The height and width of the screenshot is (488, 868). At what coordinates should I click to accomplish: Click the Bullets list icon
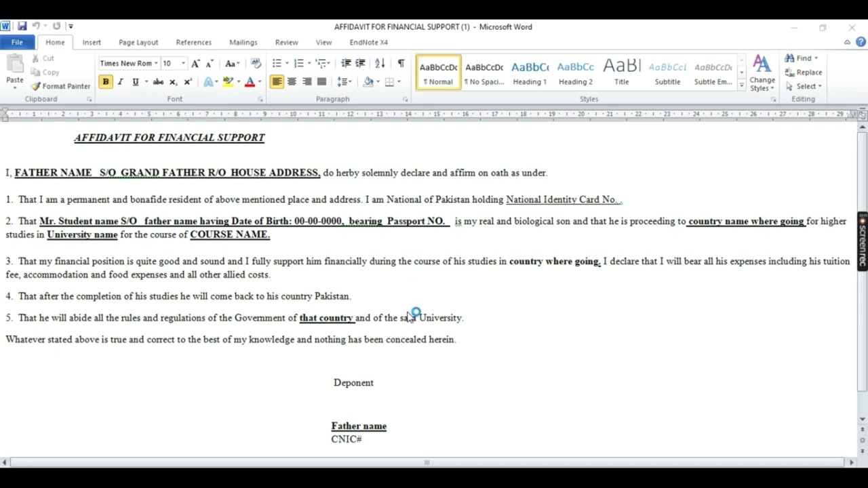point(277,64)
